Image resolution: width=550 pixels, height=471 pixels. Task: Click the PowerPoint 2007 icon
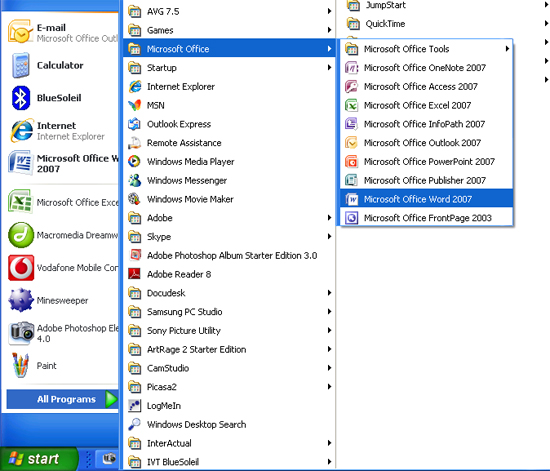pyautogui.click(x=351, y=162)
